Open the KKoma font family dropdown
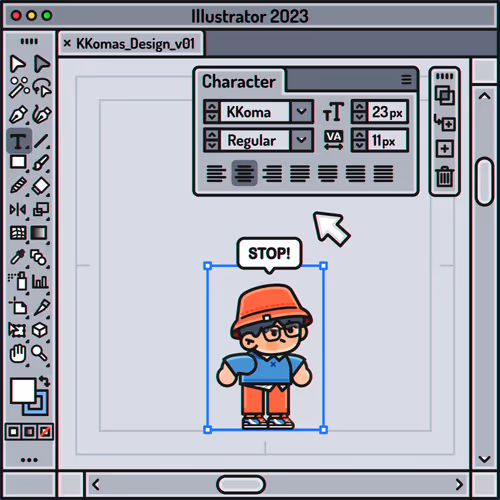 [301, 111]
